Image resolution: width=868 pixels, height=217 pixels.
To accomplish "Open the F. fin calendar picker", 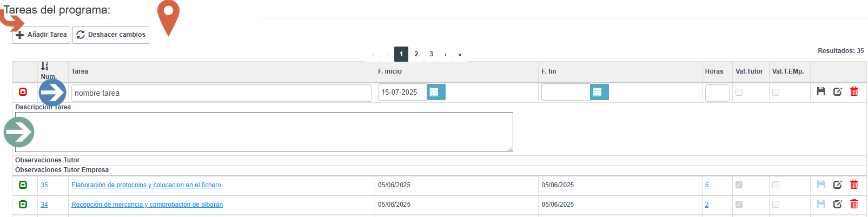I will (599, 93).
